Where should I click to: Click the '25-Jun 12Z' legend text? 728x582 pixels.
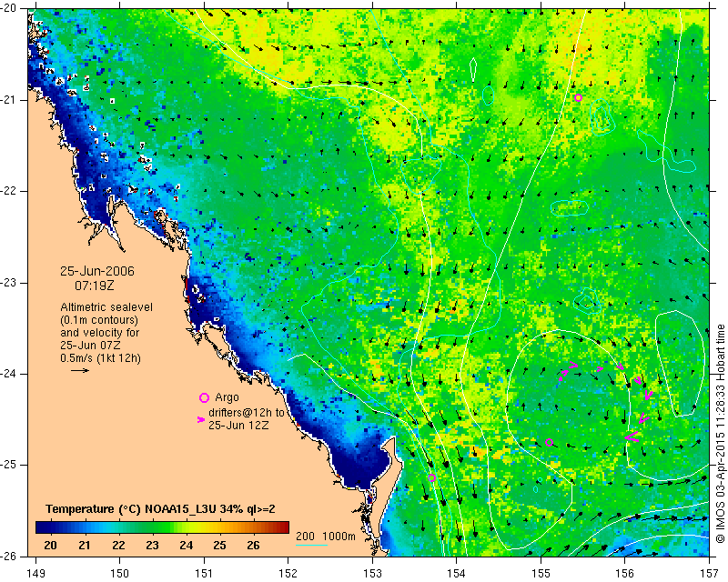pyautogui.click(x=238, y=425)
